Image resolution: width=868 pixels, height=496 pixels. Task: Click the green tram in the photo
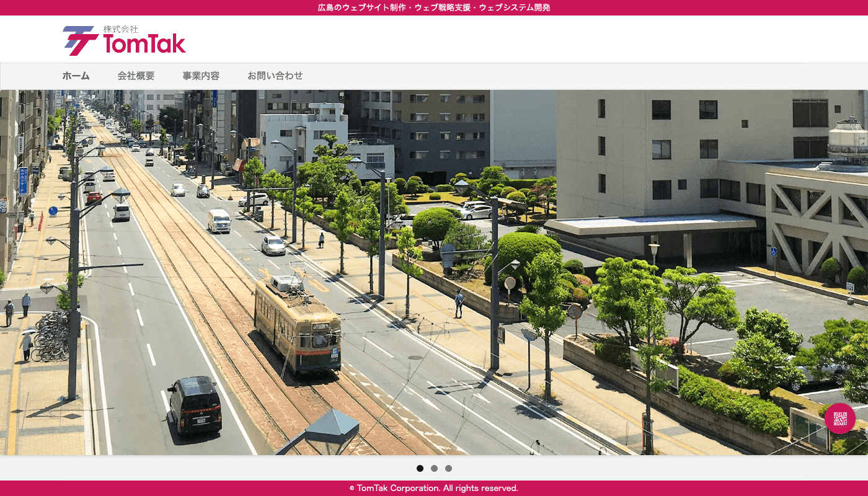click(297, 324)
